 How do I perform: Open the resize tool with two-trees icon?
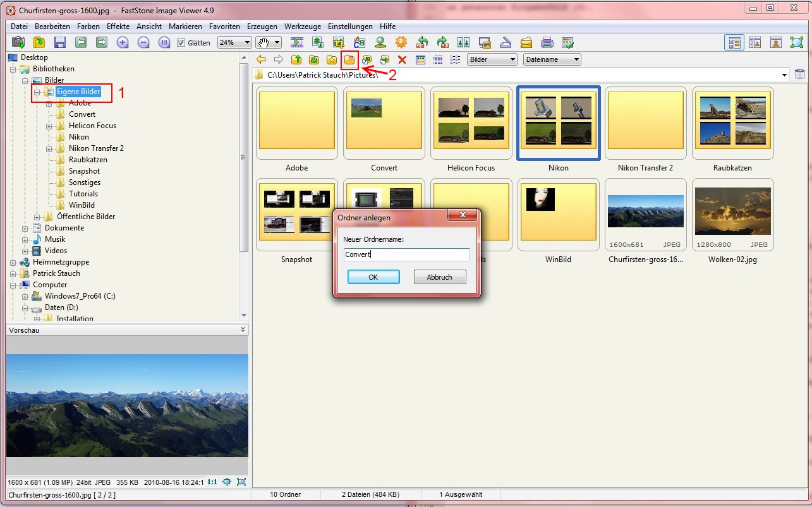click(318, 42)
